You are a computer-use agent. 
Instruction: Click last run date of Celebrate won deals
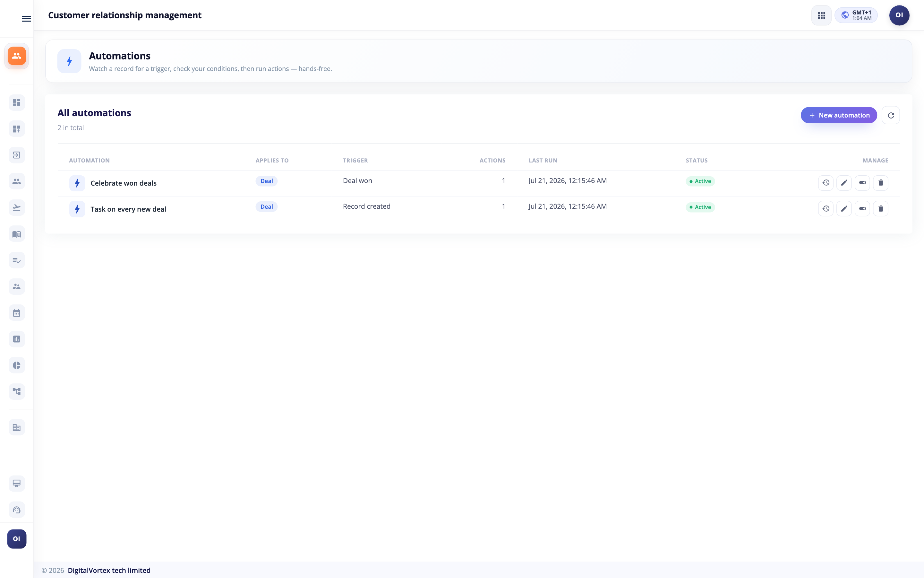[x=567, y=181]
